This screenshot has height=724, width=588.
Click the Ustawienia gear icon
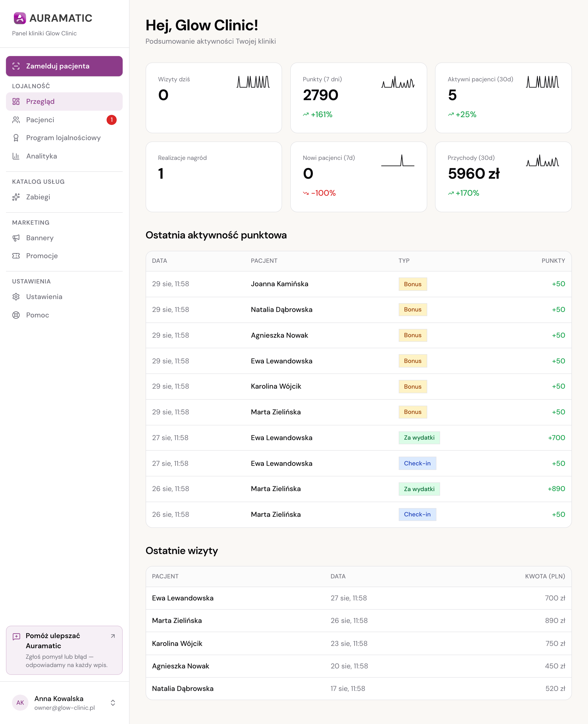[x=16, y=297]
